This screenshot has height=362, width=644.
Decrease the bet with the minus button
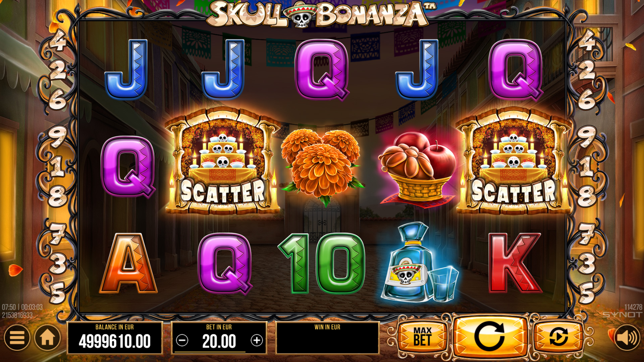point(182,341)
